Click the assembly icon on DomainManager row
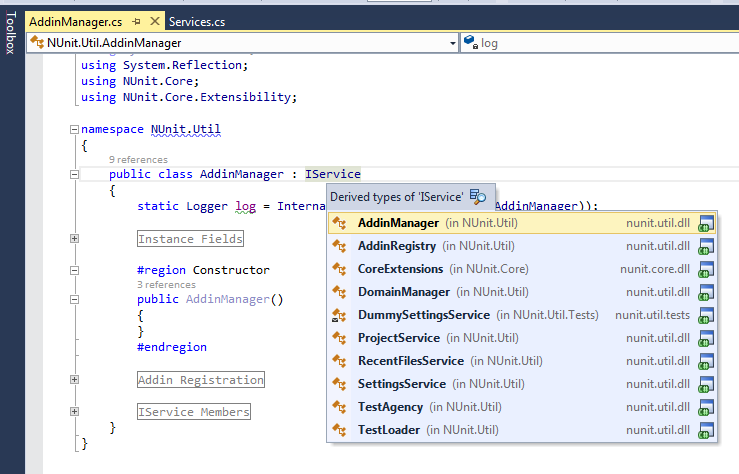 706,293
